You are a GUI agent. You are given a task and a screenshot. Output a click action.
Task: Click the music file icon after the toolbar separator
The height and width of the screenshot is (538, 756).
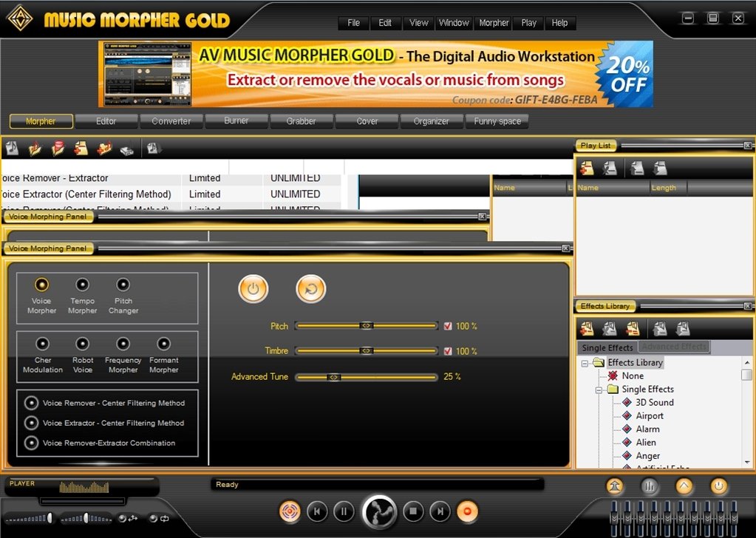pos(153,148)
